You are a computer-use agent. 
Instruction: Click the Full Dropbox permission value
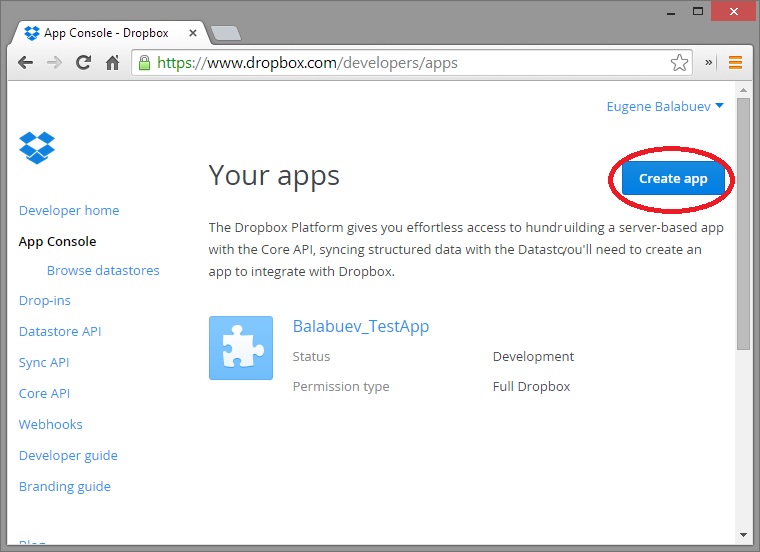click(x=531, y=387)
